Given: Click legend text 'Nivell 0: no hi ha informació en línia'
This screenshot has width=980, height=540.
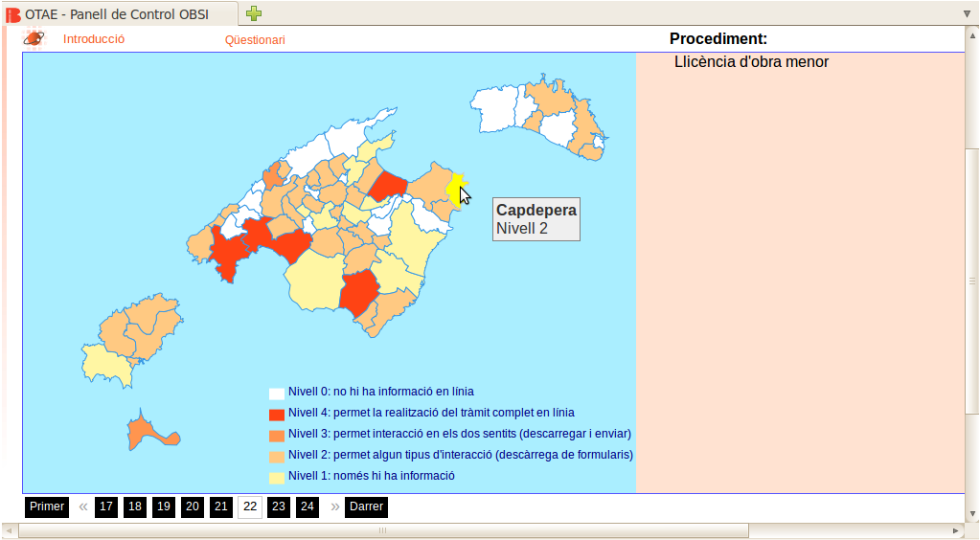Looking at the screenshot, I should pyautogui.click(x=381, y=392).
